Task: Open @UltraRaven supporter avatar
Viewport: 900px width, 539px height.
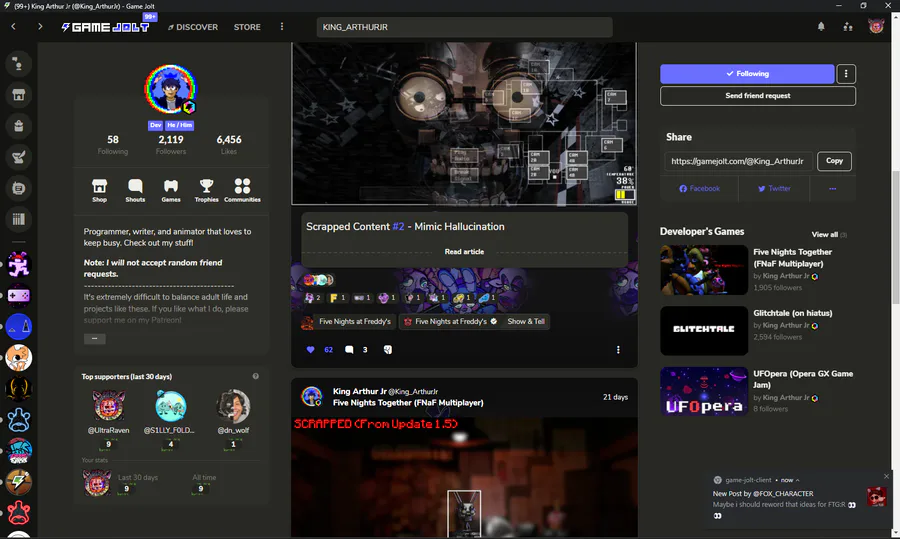Action: coord(108,406)
